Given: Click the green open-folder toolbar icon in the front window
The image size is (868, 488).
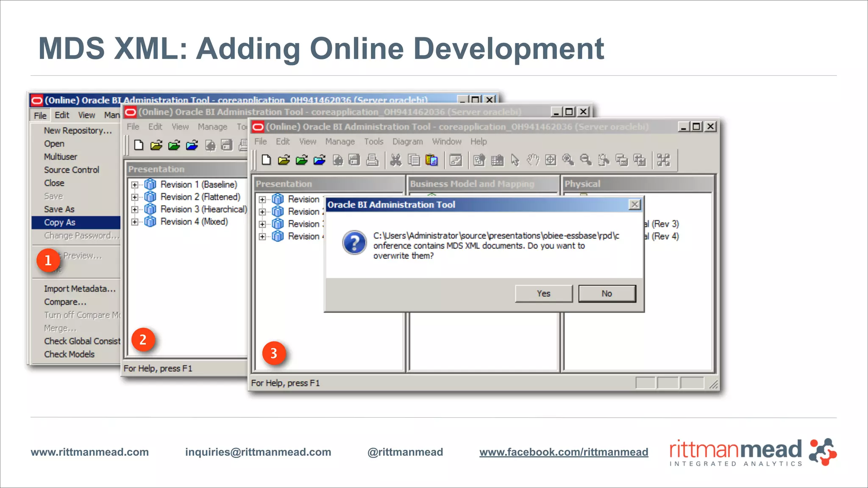Looking at the screenshot, I should point(302,160).
